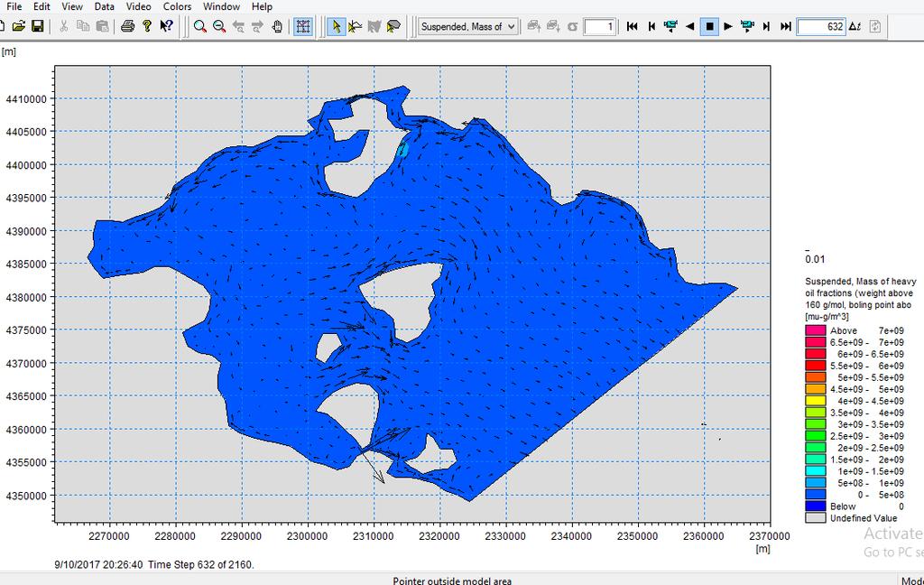
Task: Step forward one time step
Action: pyautogui.click(x=766, y=26)
